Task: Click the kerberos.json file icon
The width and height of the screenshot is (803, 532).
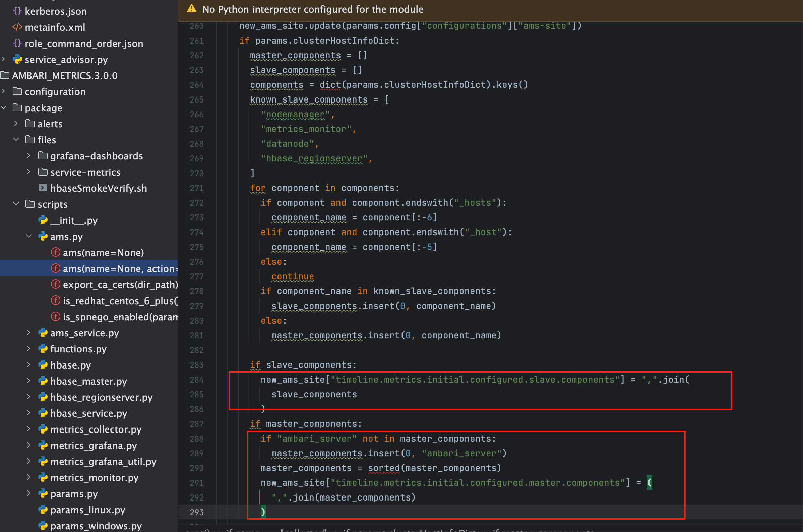Action: (17, 11)
